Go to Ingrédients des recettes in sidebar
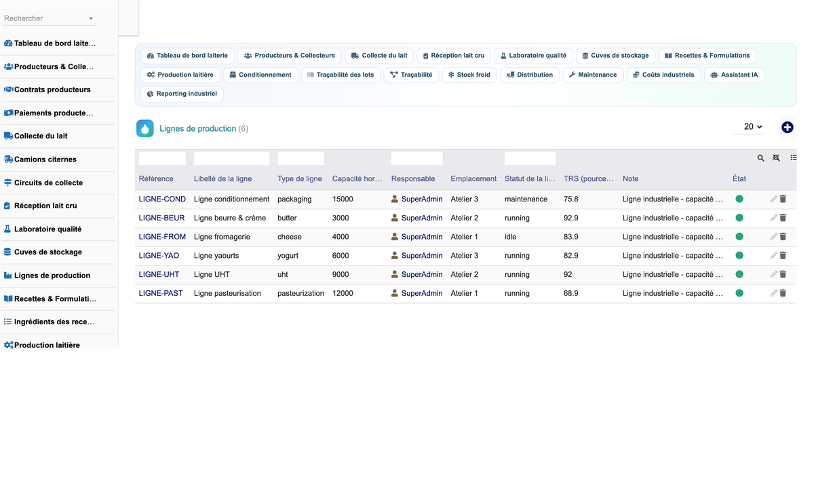 [54, 322]
